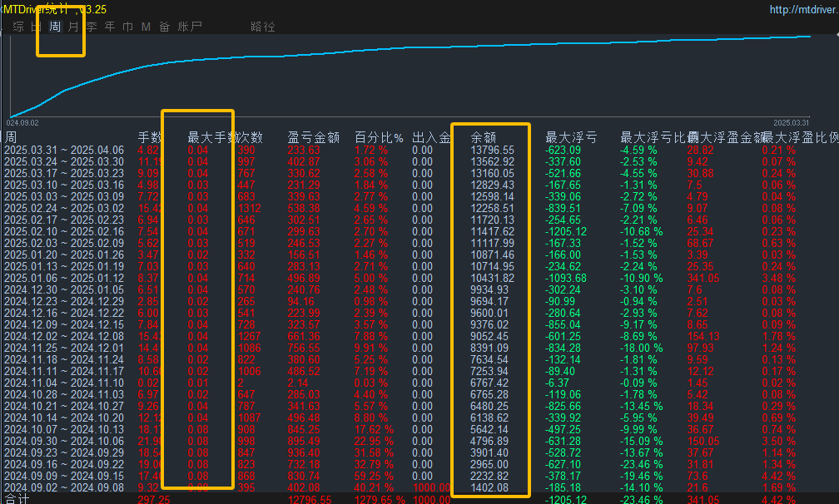Switch to the 备 tab
Screen dimensions: 839x504
(164, 27)
